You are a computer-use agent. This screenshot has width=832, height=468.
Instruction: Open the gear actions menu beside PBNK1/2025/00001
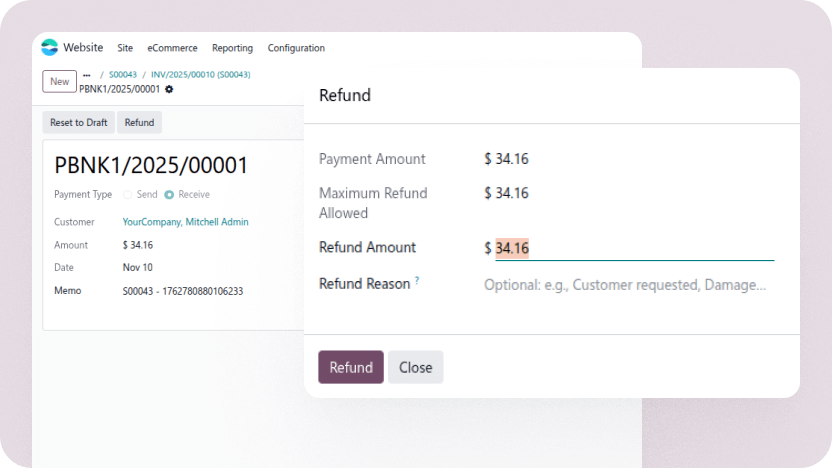coord(169,89)
